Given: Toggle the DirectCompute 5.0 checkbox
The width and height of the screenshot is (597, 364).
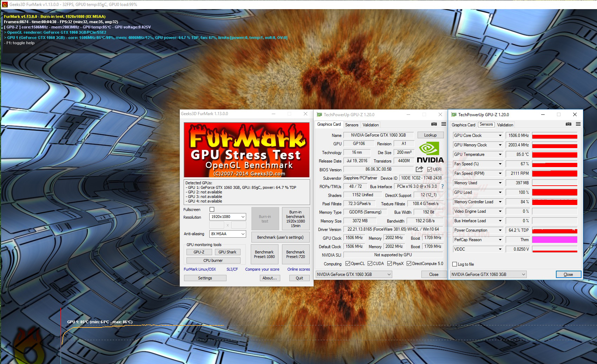Looking at the screenshot, I should (409, 264).
